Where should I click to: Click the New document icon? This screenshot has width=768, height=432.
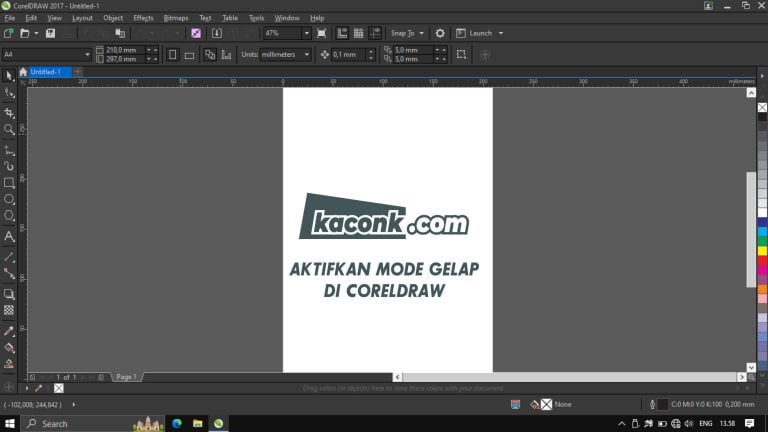pos(8,33)
